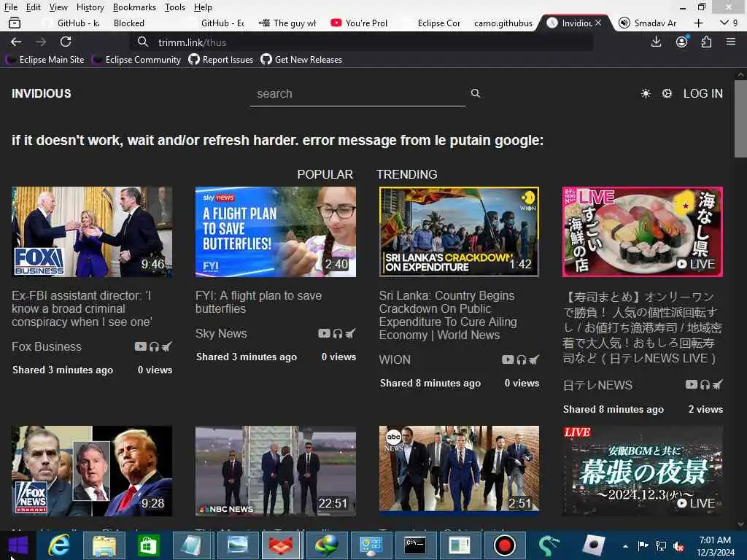Expand the list all tabs chevron
This screenshot has width=747, height=560.
(x=724, y=23)
